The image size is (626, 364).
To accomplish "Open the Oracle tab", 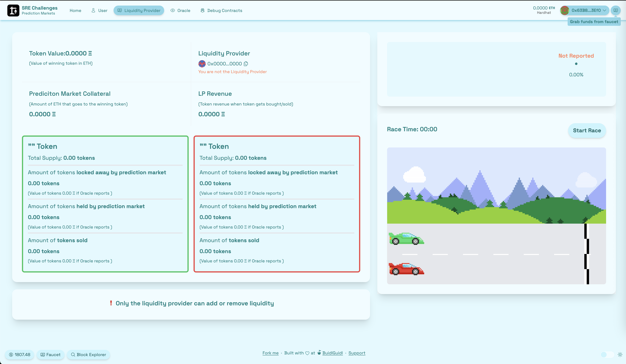I will pos(180,10).
